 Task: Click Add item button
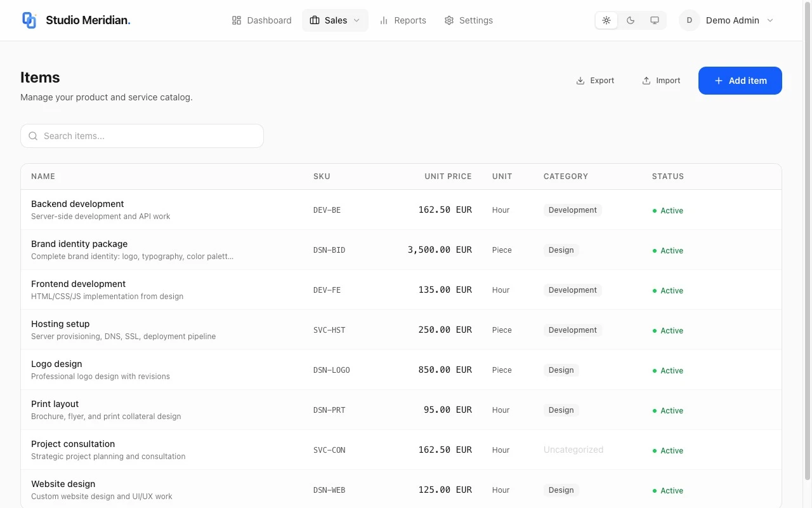pos(740,81)
